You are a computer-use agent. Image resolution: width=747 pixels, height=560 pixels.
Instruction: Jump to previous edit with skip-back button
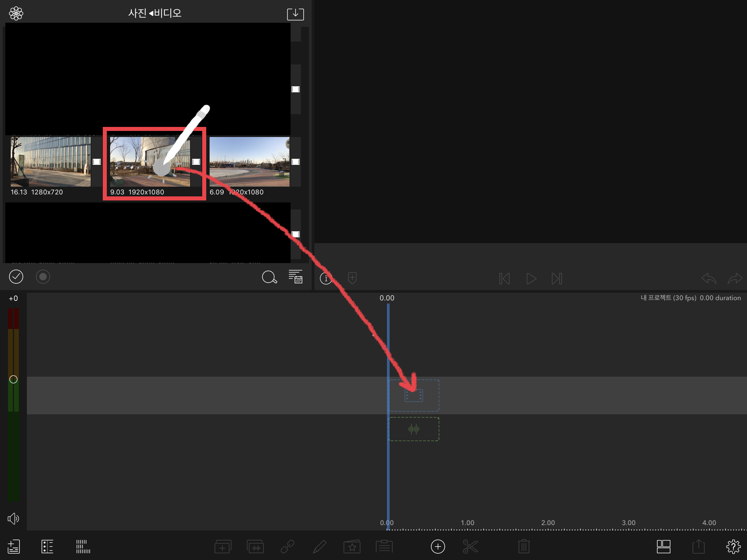(x=504, y=279)
